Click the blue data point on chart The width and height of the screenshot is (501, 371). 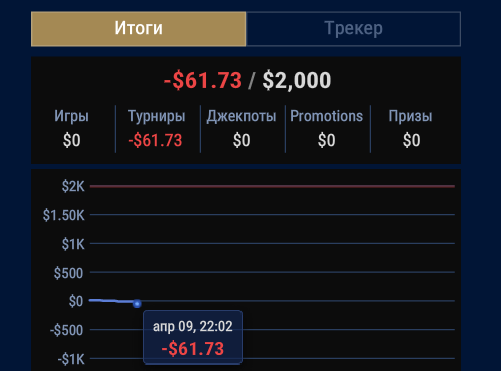click(137, 304)
